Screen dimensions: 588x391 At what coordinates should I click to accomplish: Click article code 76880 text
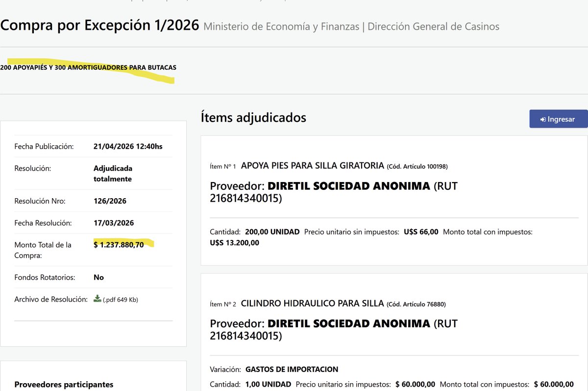(416, 304)
